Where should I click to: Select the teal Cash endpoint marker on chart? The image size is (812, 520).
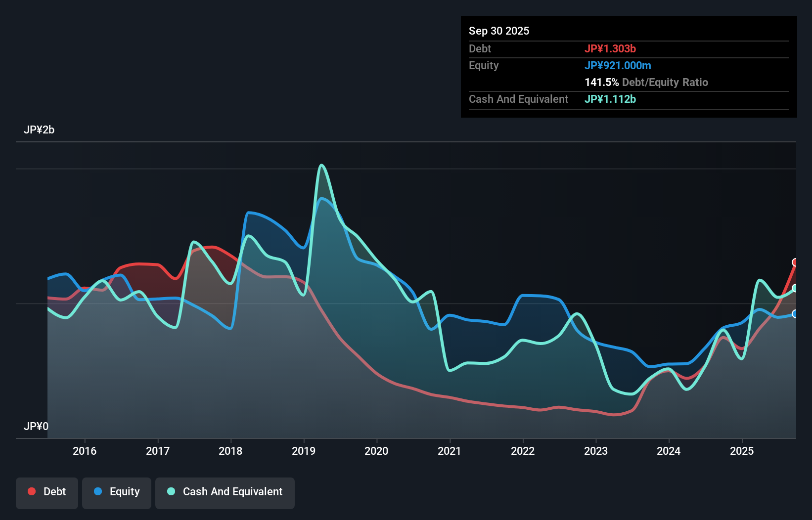pos(795,287)
